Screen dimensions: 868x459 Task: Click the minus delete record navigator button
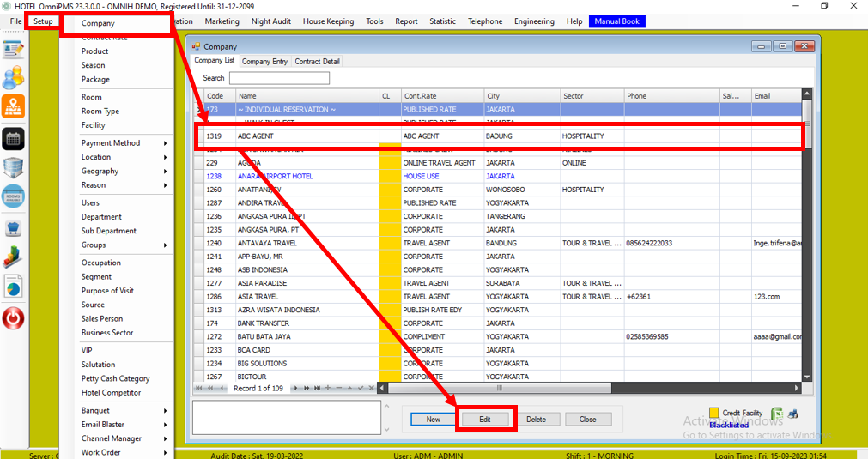(x=339, y=388)
